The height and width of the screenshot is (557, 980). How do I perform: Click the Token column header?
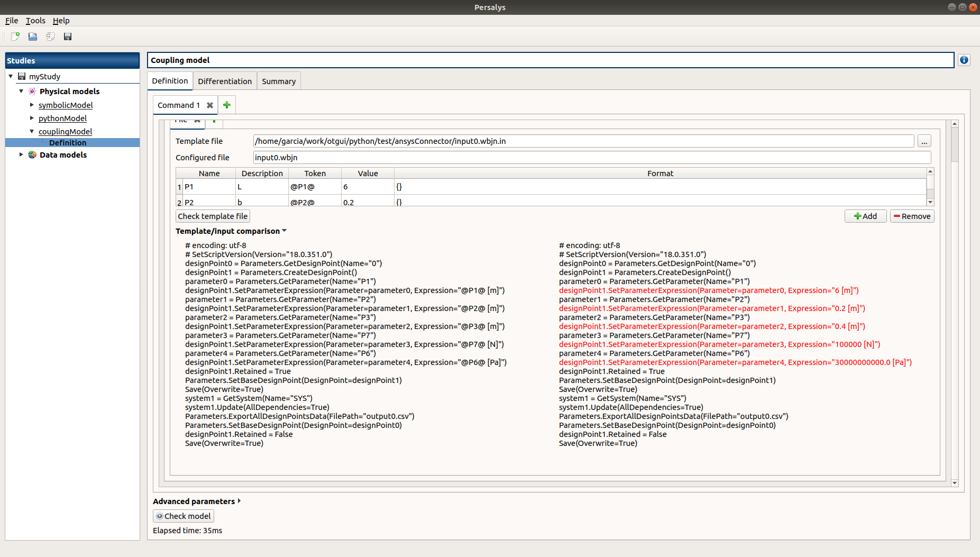(x=315, y=174)
